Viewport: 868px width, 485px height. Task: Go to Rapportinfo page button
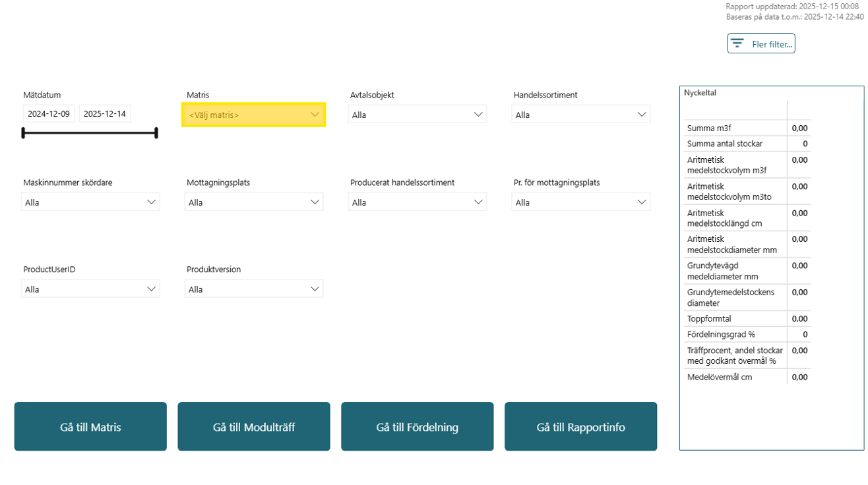click(580, 427)
